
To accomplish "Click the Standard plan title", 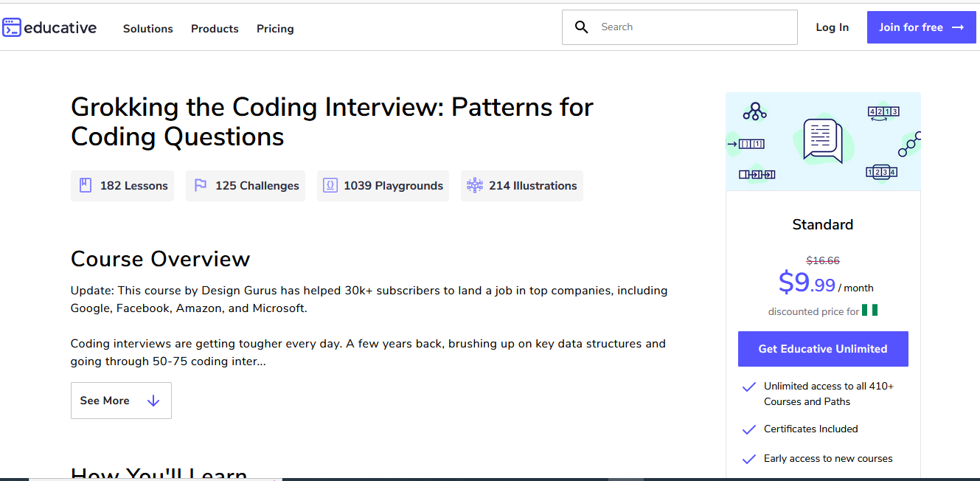I will [823, 225].
